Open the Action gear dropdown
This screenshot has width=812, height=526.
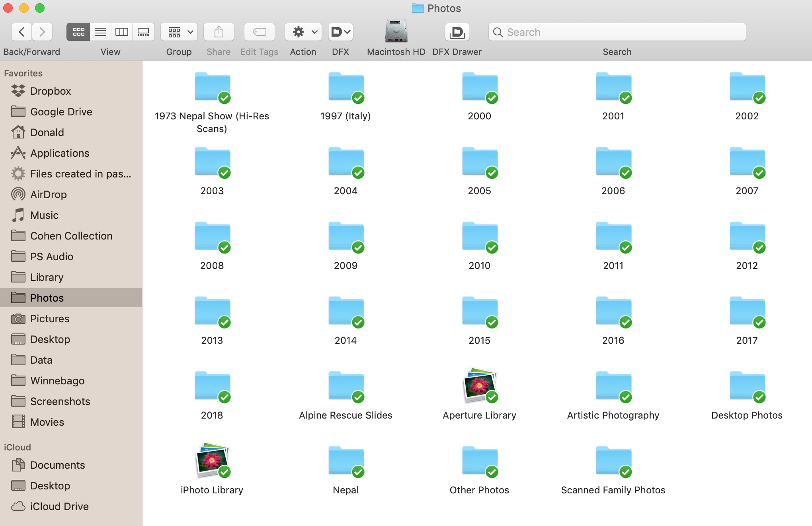coord(303,32)
